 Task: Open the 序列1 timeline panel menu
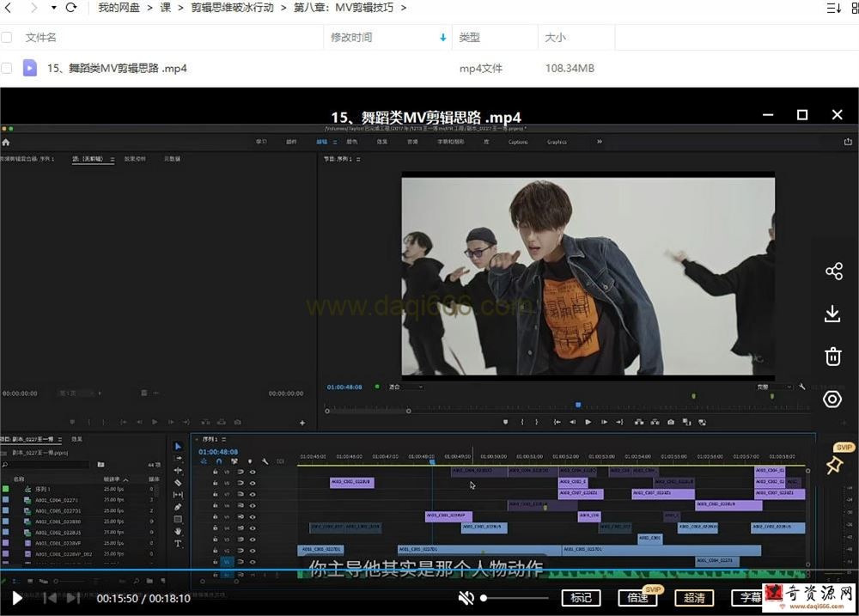(x=224, y=440)
